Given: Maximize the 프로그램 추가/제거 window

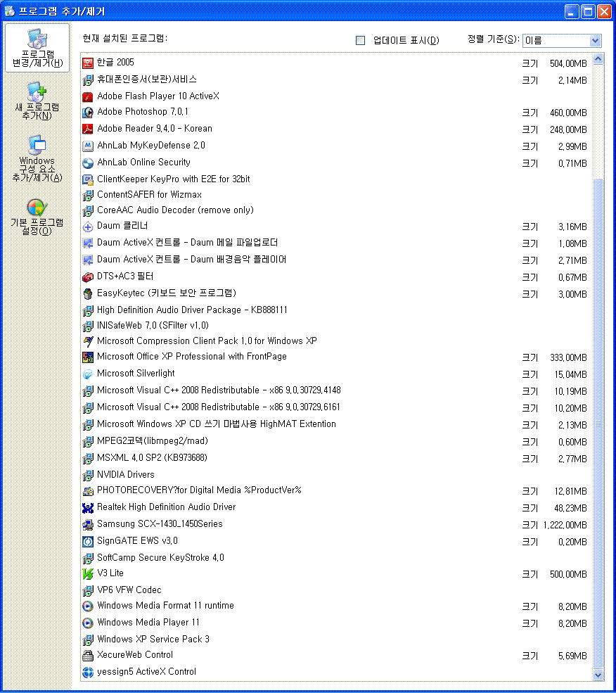Looking at the screenshot, I should (588, 11).
